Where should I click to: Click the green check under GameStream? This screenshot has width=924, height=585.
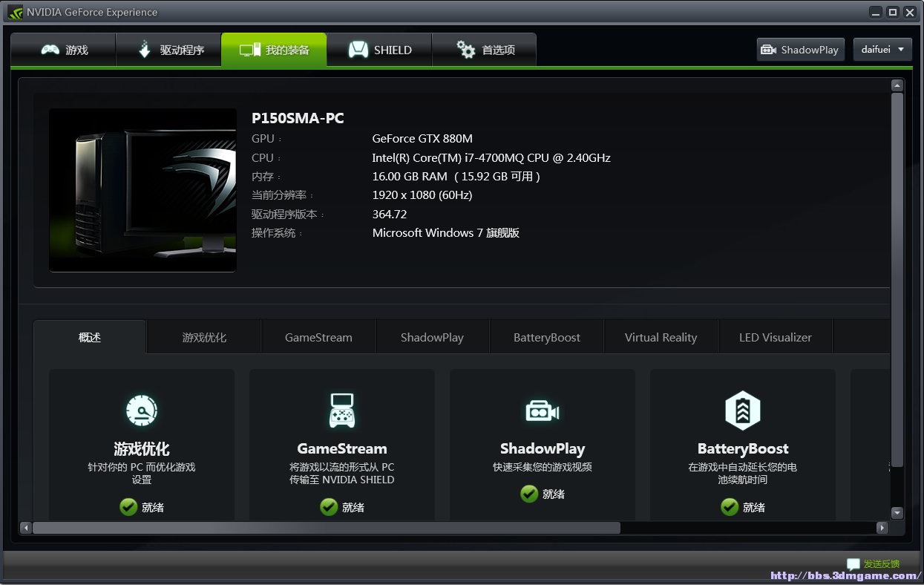pos(329,507)
